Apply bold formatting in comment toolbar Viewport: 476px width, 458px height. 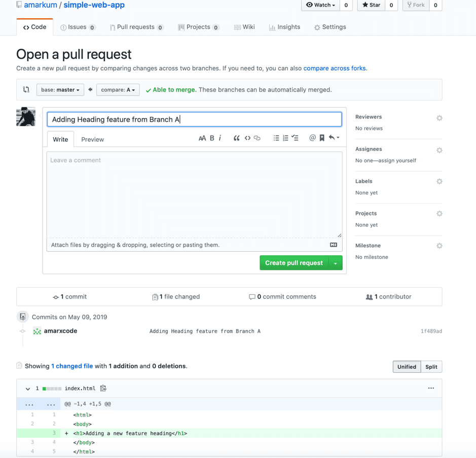(x=212, y=138)
